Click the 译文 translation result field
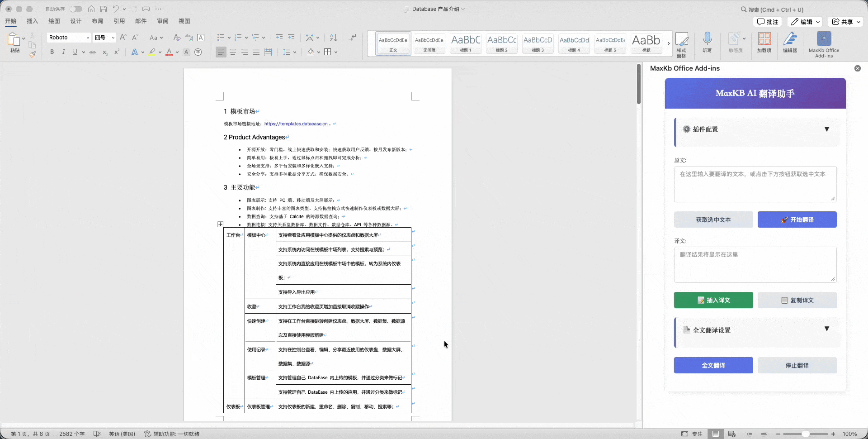 tap(755, 265)
